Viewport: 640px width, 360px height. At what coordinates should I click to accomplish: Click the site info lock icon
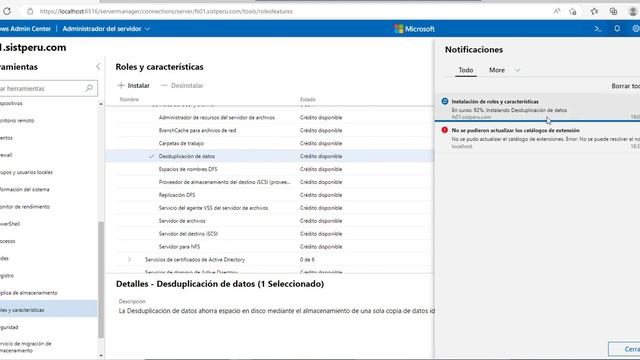coord(30,11)
